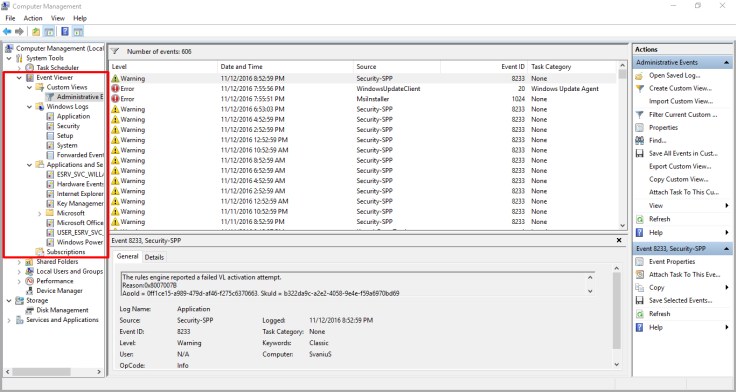Image resolution: width=736 pixels, height=392 pixels.
Task: Sort by the Event ID column header
Action: pyautogui.click(x=484, y=67)
